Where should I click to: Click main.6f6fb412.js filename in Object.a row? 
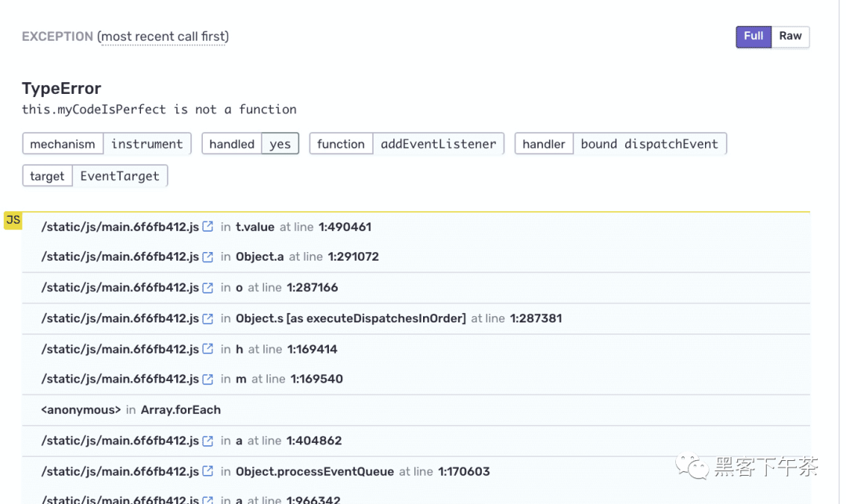click(x=120, y=257)
